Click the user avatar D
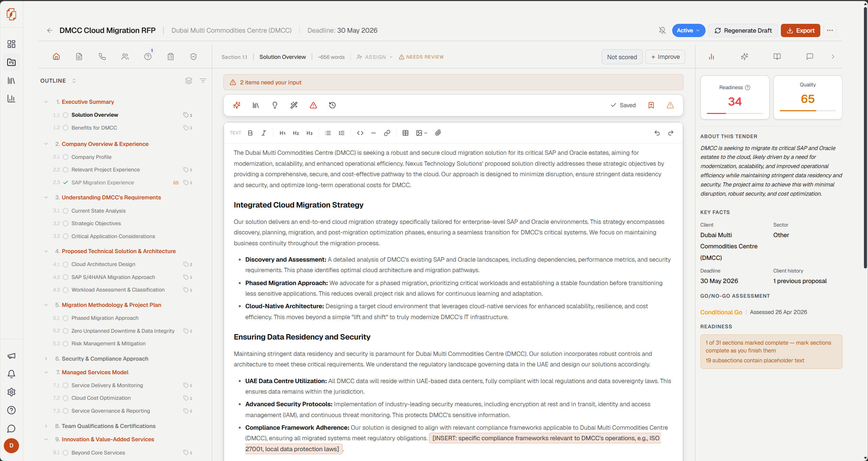 tap(11, 446)
